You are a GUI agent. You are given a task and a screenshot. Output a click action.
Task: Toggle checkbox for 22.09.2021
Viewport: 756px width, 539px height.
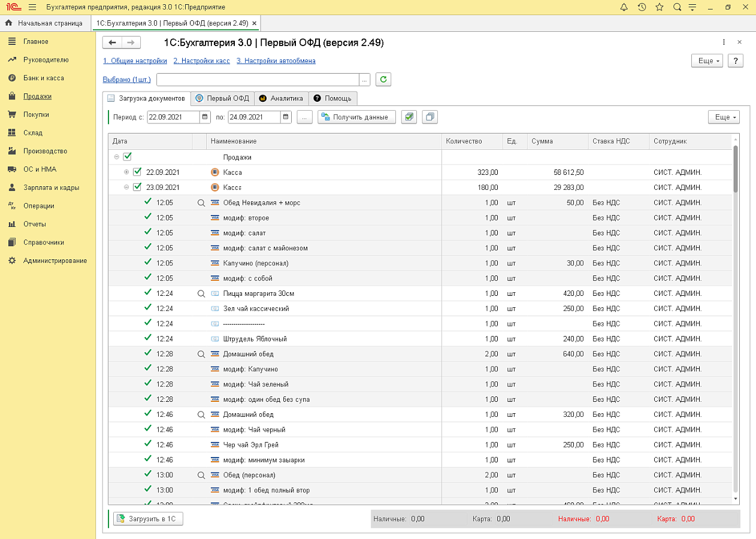tap(137, 172)
